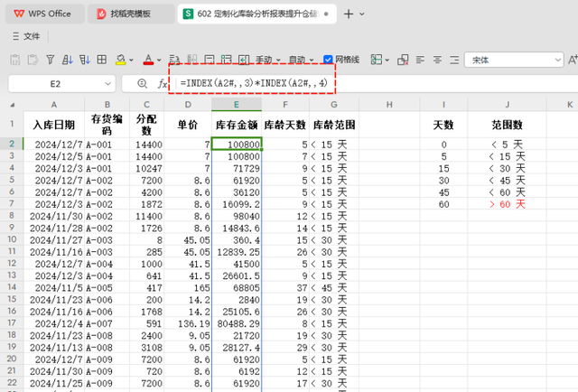Click the paste clipboard icon in toolbar

(15, 60)
